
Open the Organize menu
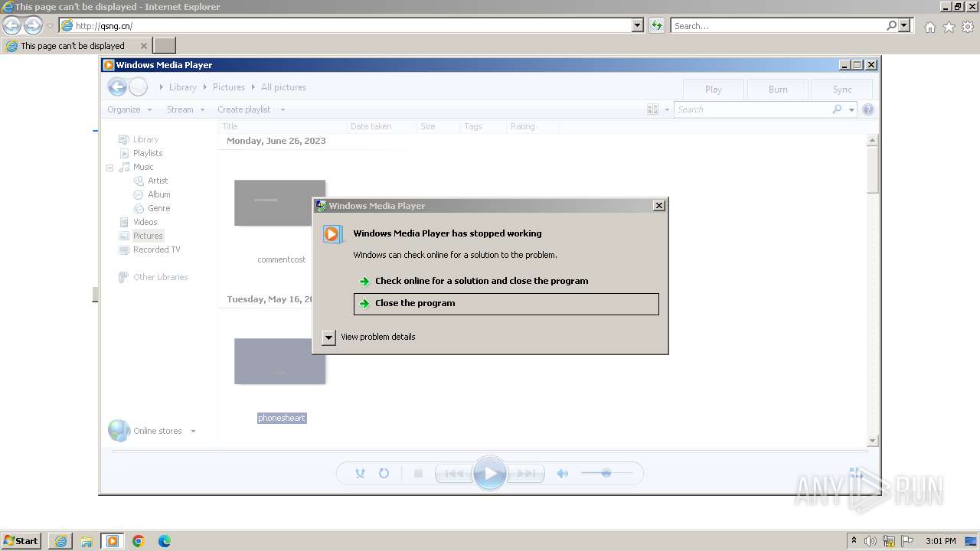click(129, 109)
